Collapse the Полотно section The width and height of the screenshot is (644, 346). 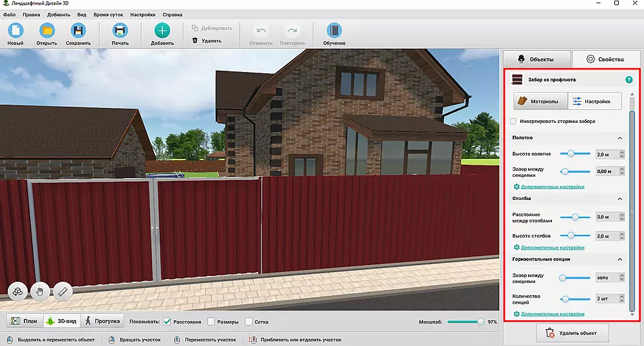(620, 138)
